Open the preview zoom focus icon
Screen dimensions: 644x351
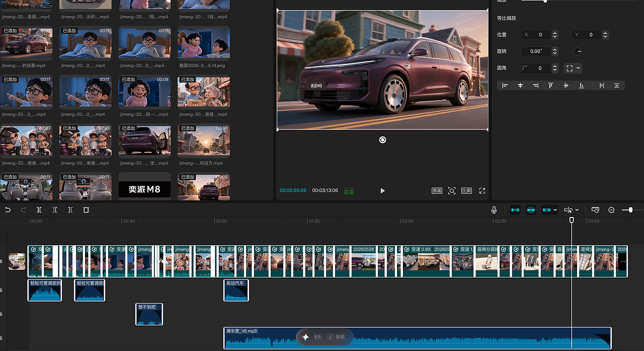452,191
